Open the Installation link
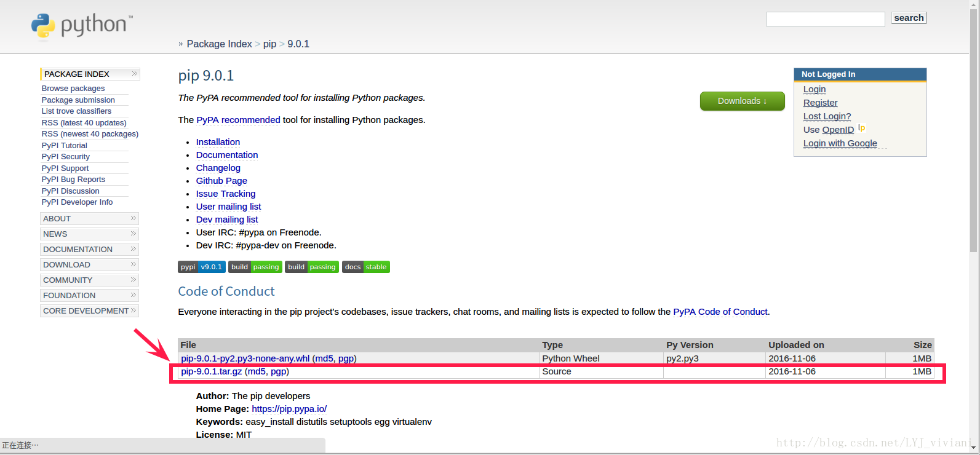The image size is (980, 455). click(x=218, y=142)
